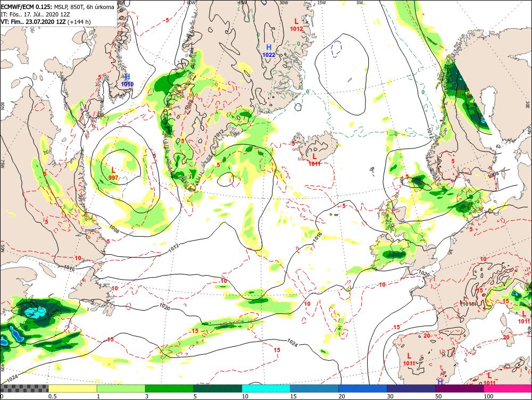This screenshot has width=532, height=400.
Task: Click the 'L 997' low pressure marker
Action: click(113, 173)
